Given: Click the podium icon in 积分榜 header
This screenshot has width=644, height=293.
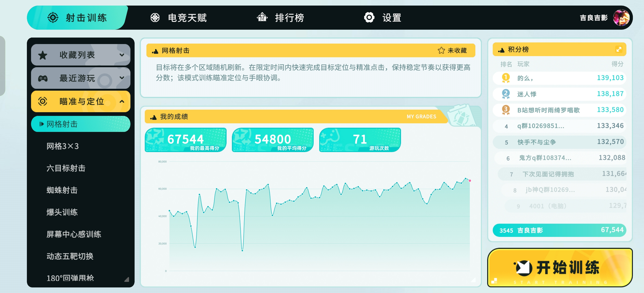Looking at the screenshot, I should pos(501,50).
